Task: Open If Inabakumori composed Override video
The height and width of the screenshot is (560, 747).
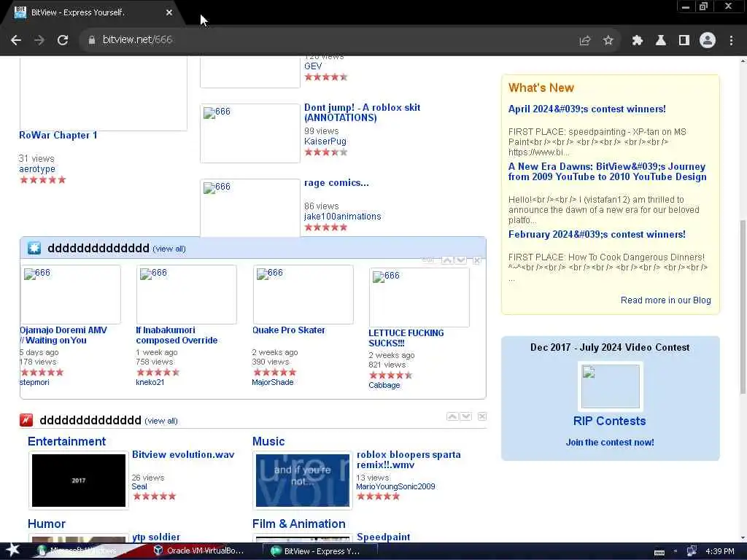Action: (177, 335)
